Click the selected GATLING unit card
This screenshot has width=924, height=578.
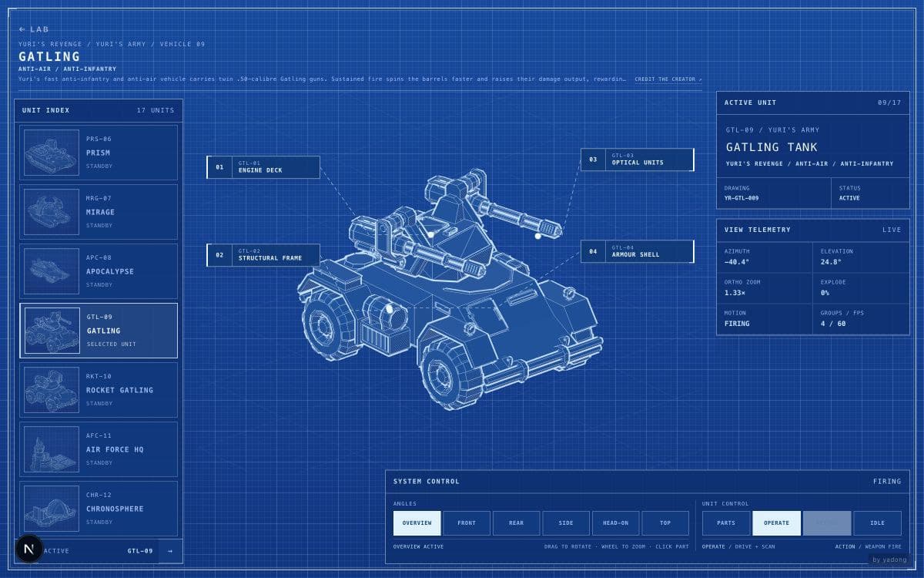pyautogui.click(x=99, y=331)
